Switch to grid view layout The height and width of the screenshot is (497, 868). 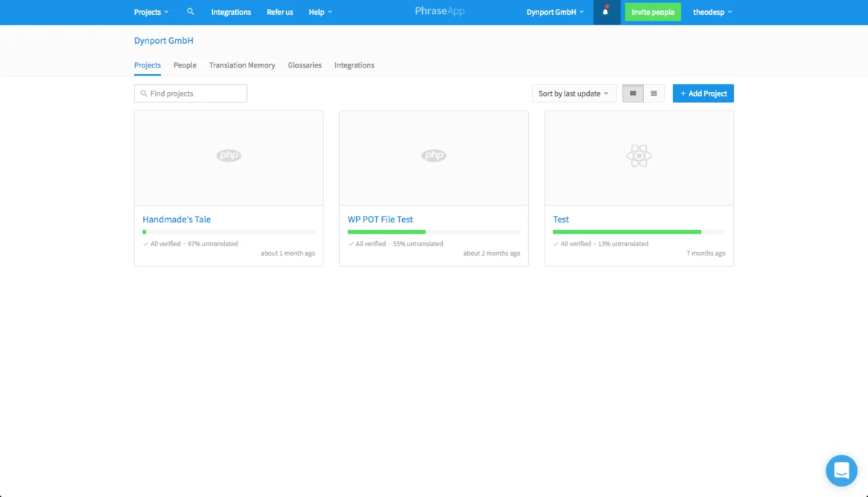coord(633,93)
